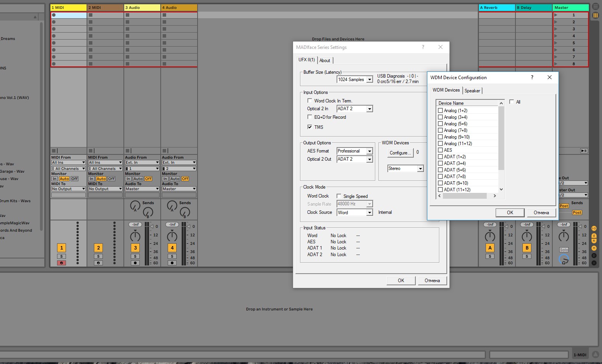This screenshot has width=602, height=364.
Task: Arm the 4 Audio track for recording
Action: click(172, 263)
